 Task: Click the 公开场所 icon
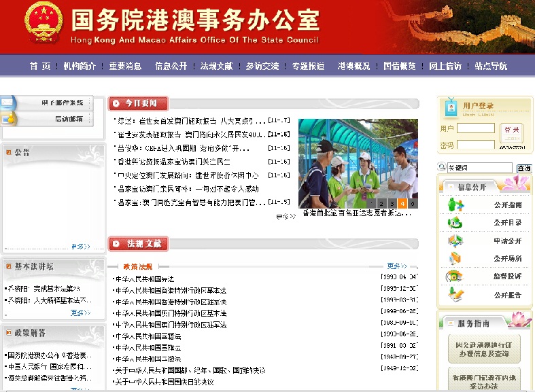[455, 258]
